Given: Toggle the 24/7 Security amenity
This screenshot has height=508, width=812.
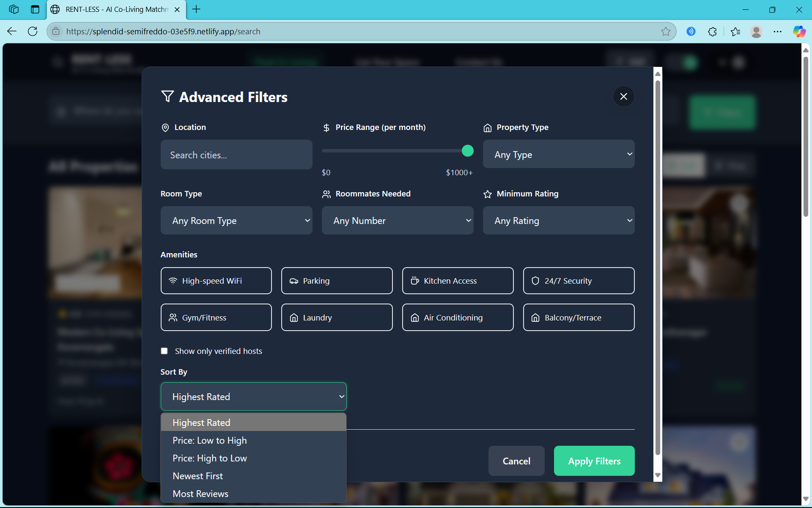Looking at the screenshot, I should [579, 281].
